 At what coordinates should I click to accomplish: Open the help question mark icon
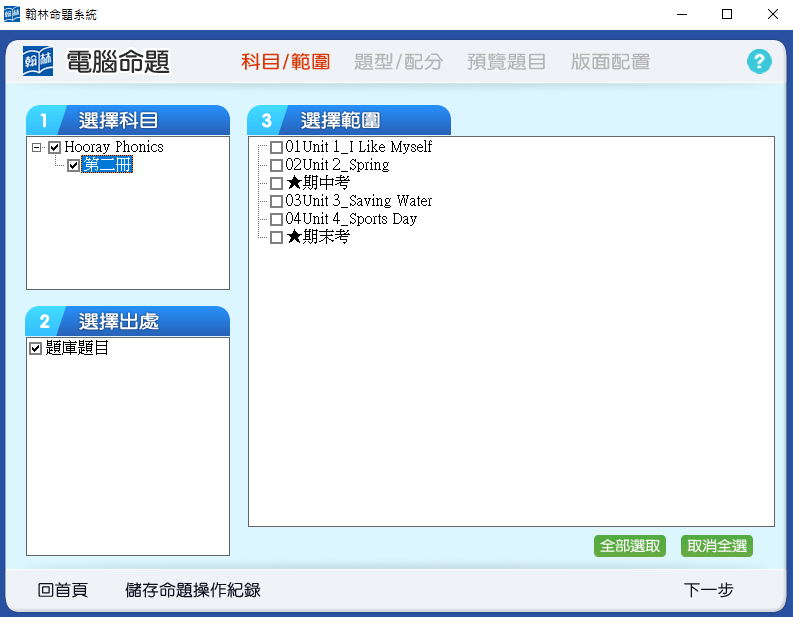point(759,62)
